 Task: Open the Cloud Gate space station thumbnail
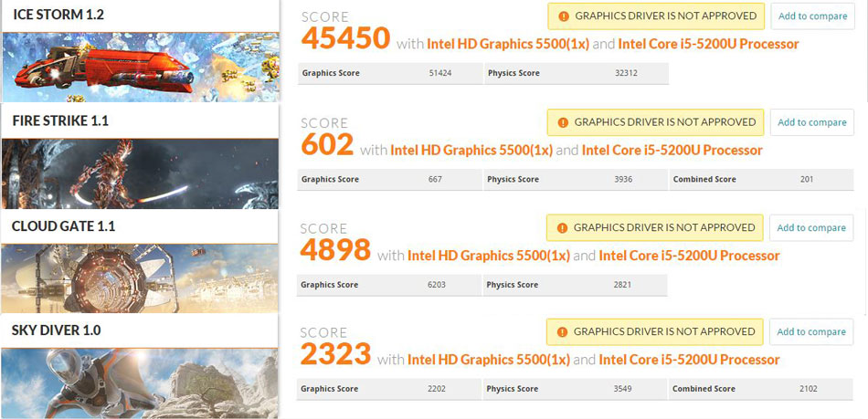[x=140, y=278]
